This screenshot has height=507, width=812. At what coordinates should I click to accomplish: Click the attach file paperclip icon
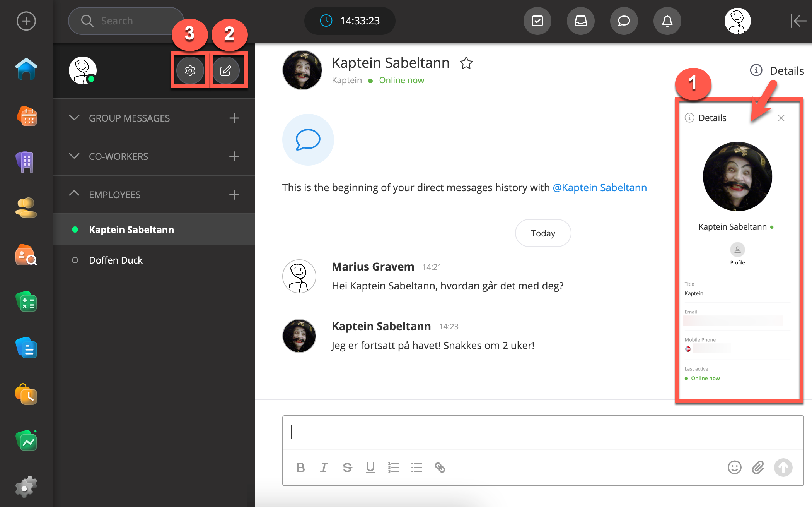tap(758, 468)
